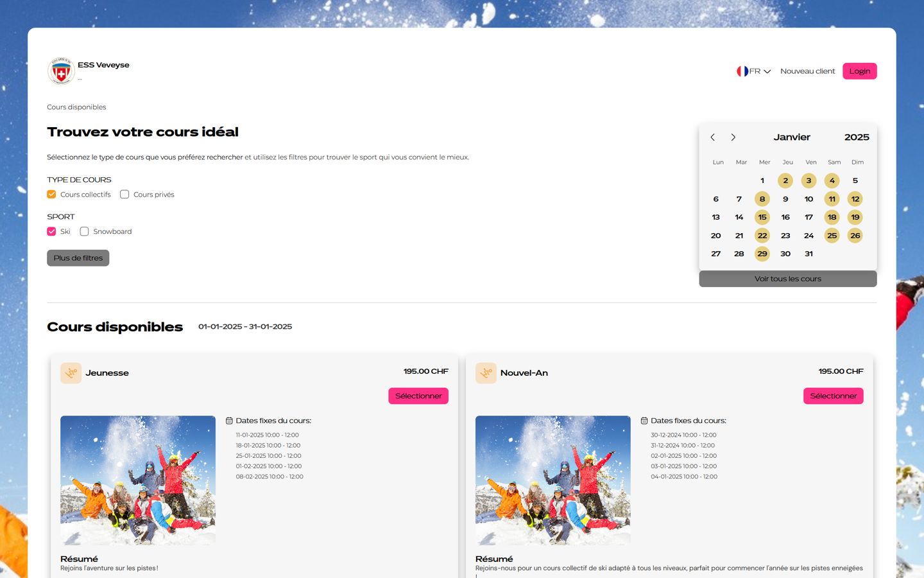This screenshot has width=924, height=578.
Task: Click the Janvier month label
Action: [792, 137]
